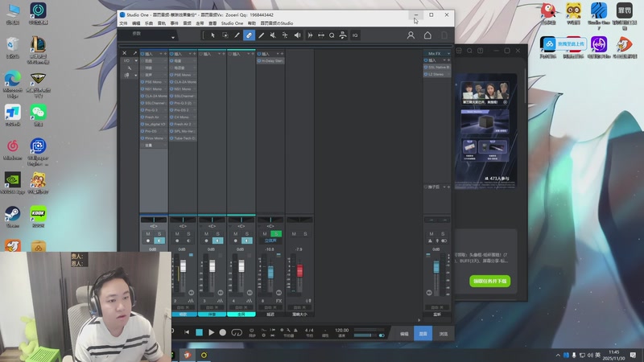The width and height of the screenshot is (644, 362).
Task: Click the 监听 main output fader
Action: [x=436, y=267]
